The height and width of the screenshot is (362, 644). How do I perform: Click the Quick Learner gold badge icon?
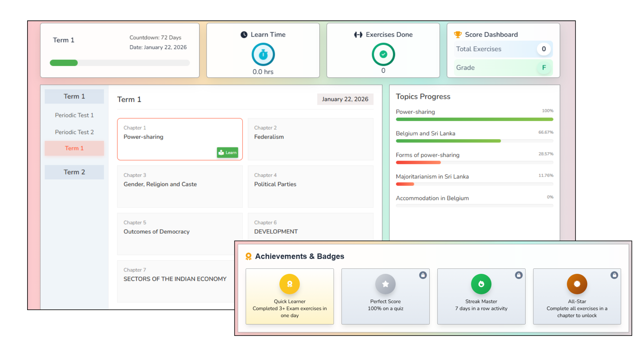[x=289, y=284]
